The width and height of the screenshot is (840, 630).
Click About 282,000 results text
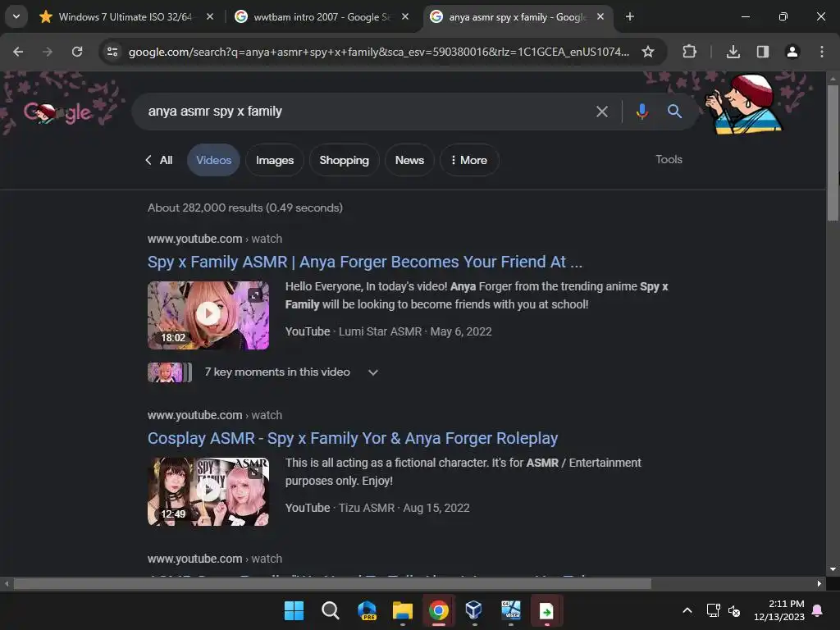pos(245,208)
